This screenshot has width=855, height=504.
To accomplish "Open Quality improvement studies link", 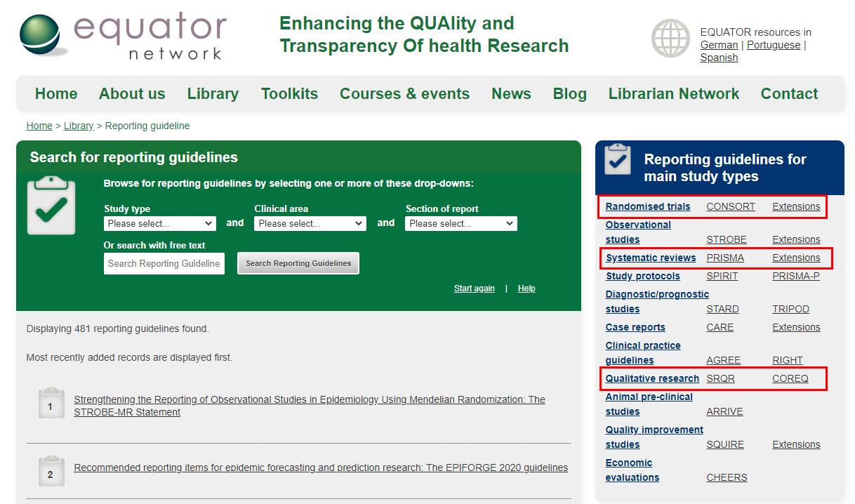I will coord(654,437).
